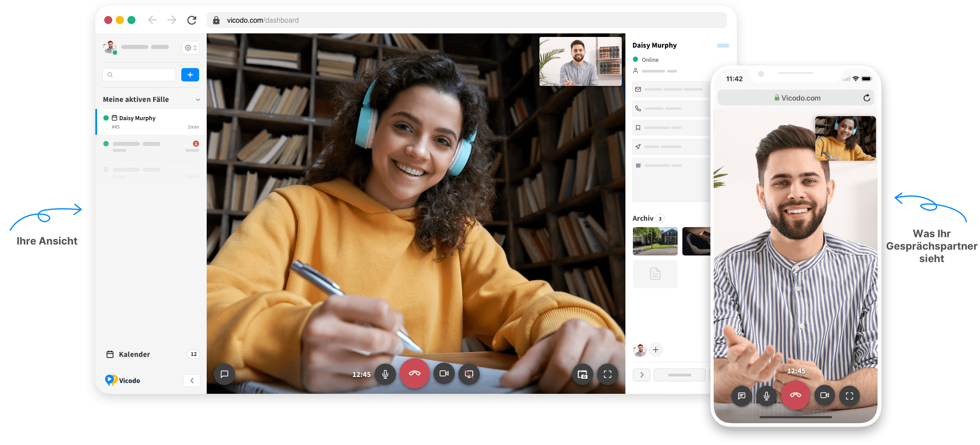Enter fullscreen on the phone call
This screenshot has width=980, height=445.
click(x=849, y=396)
